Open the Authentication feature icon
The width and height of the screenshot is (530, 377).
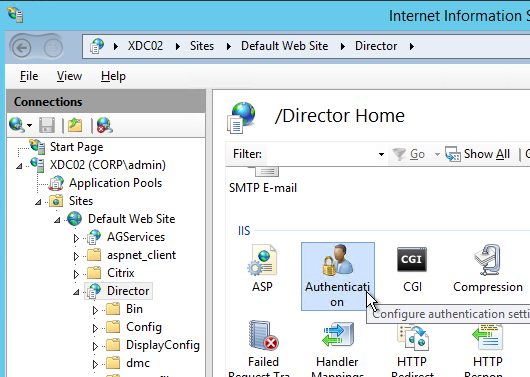[x=337, y=276]
